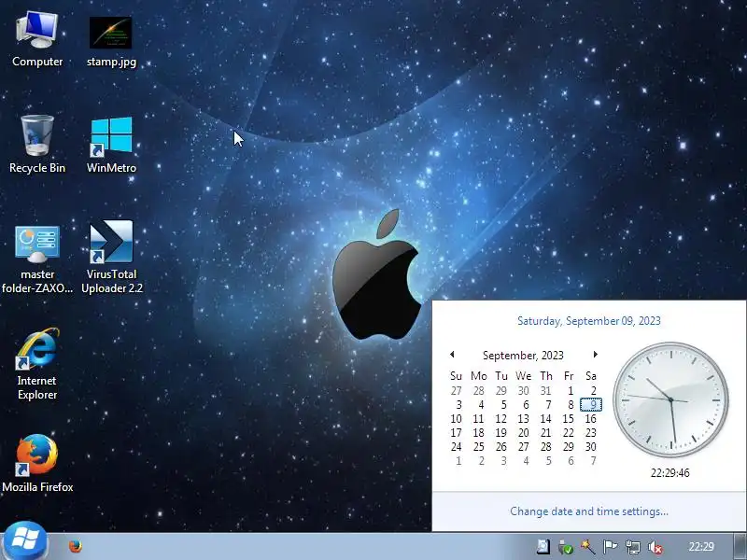747x560 pixels.
Task: Select September 13 in the calendar
Action: 524,418
